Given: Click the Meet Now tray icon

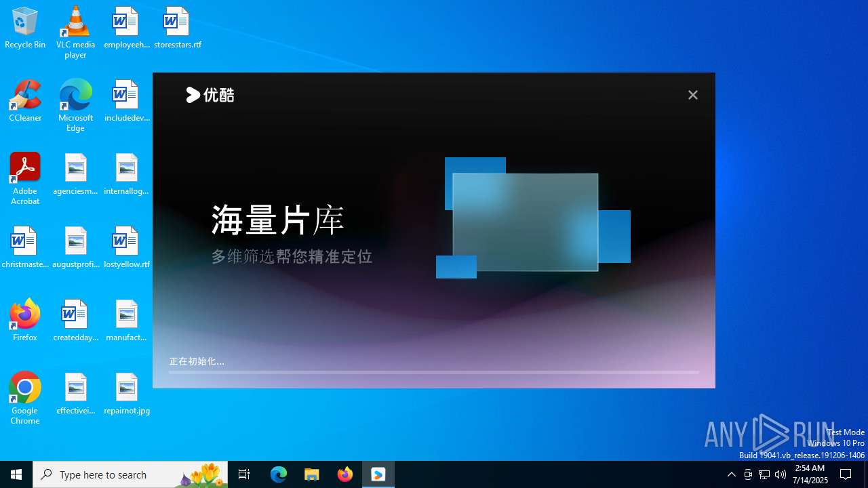Looking at the screenshot, I should coord(748,474).
